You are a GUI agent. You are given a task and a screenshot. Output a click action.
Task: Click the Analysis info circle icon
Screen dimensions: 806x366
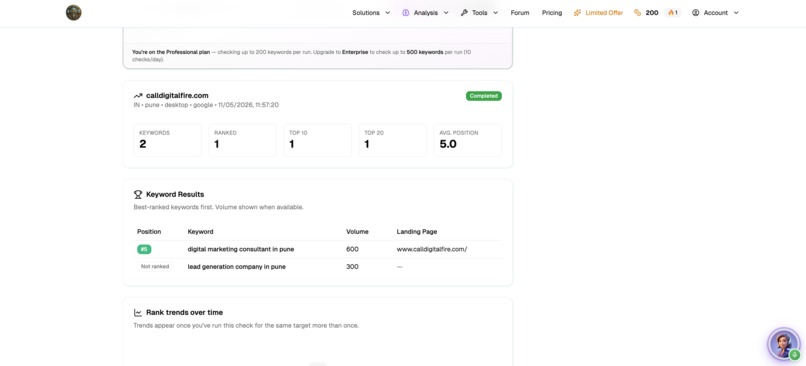pyautogui.click(x=406, y=13)
